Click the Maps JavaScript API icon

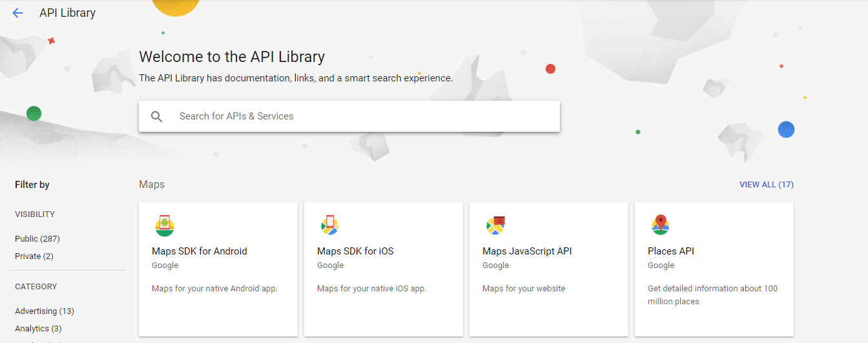(495, 225)
